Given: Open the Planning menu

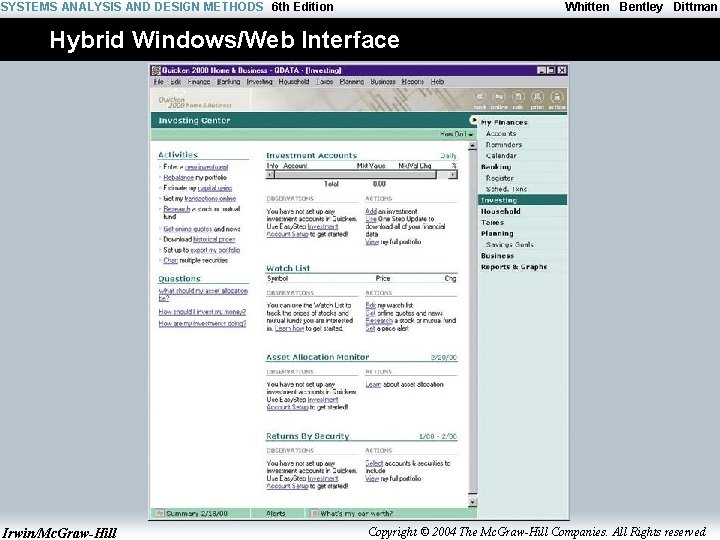Looking at the screenshot, I should pyautogui.click(x=352, y=82).
